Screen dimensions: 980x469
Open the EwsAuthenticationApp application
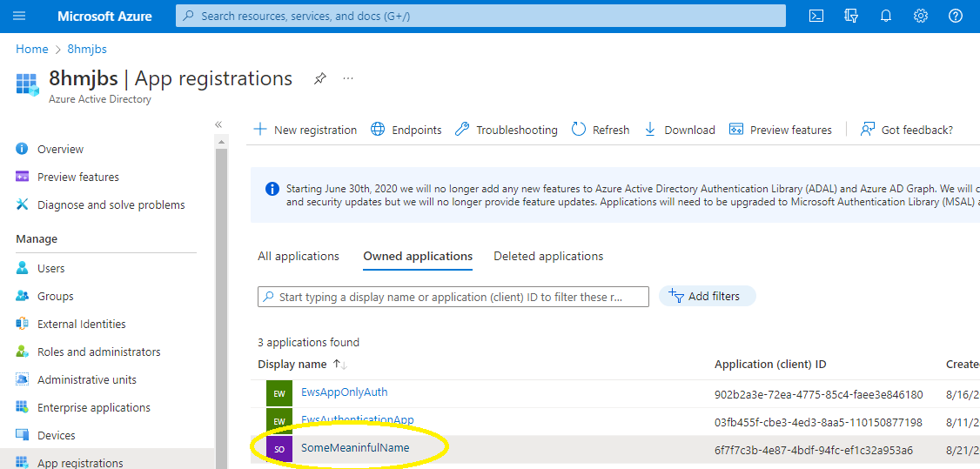tap(358, 419)
